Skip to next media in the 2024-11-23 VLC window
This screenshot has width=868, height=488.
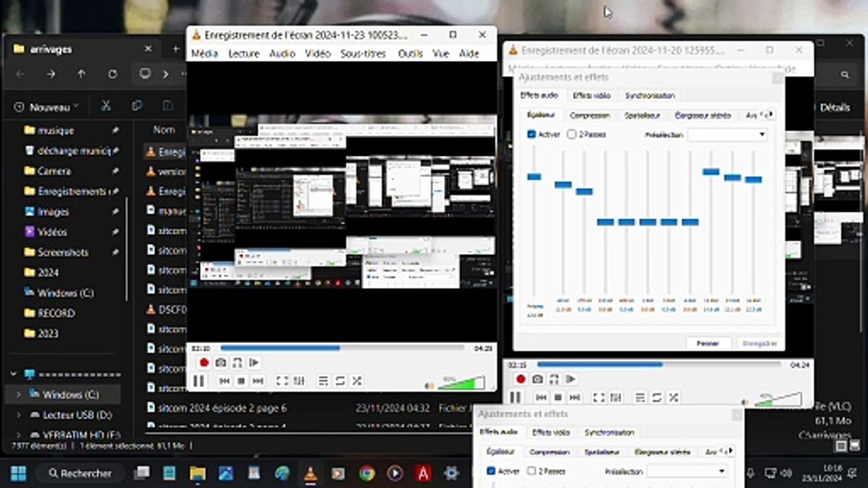[258, 381]
